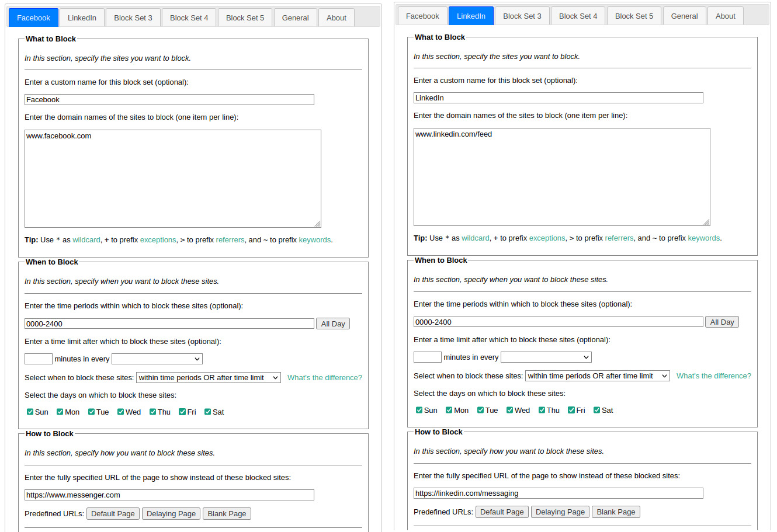Expand the block condition dropdown for LinkedIn
The height and width of the screenshot is (532, 777).
point(597,375)
